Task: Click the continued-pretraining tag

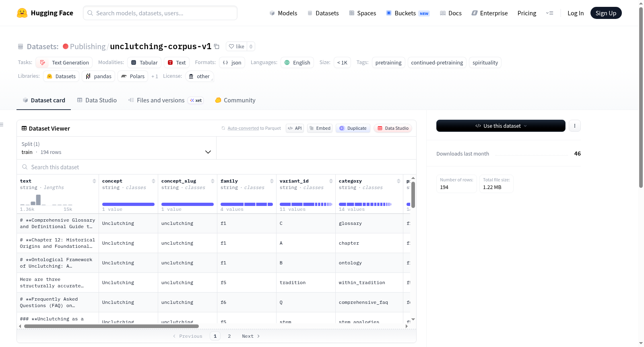Action: 437,62
